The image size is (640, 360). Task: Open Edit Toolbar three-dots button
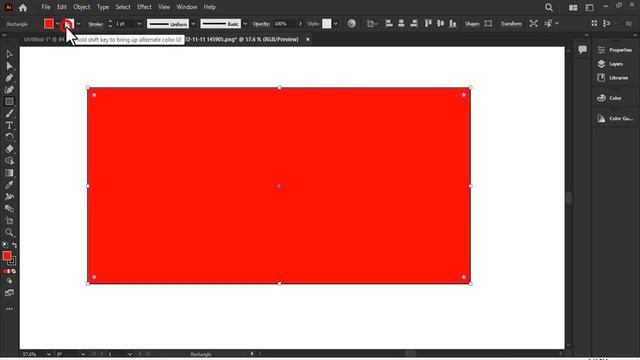(x=9, y=309)
